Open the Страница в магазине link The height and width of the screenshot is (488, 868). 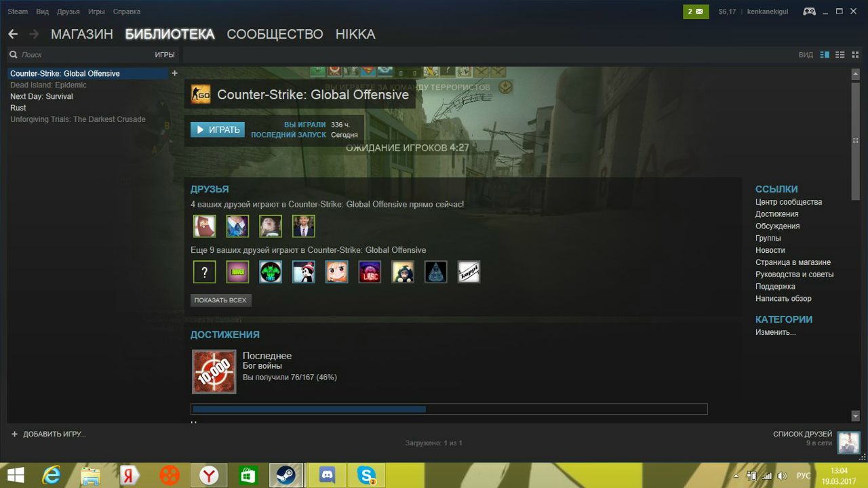pyautogui.click(x=793, y=262)
